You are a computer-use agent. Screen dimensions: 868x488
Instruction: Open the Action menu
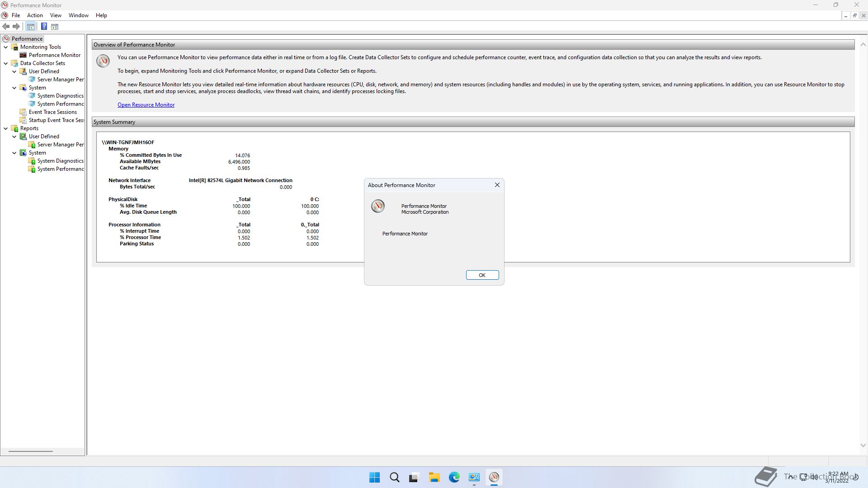pyautogui.click(x=35, y=15)
